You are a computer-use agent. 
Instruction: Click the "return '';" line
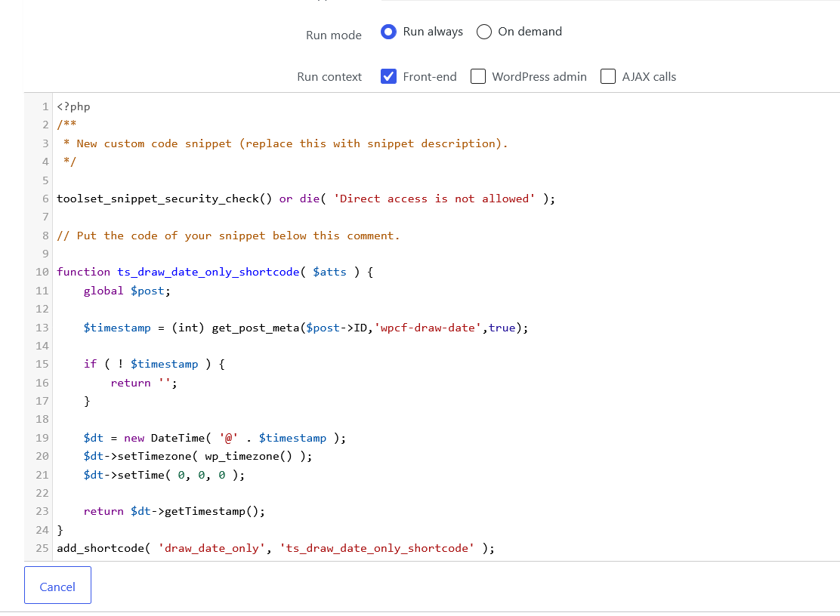coord(144,383)
